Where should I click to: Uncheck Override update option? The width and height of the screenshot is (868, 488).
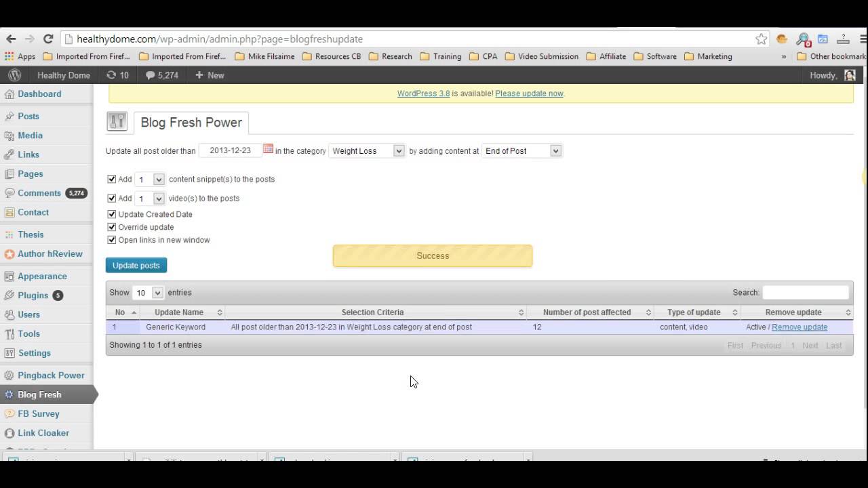click(x=112, y=227)
